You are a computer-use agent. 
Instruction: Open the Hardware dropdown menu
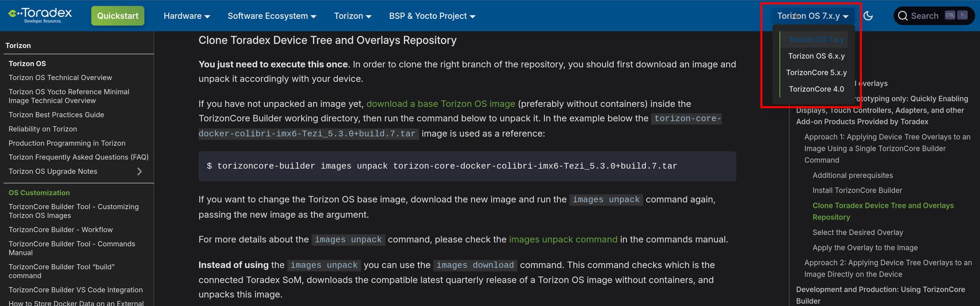click(x=187, y=16)
